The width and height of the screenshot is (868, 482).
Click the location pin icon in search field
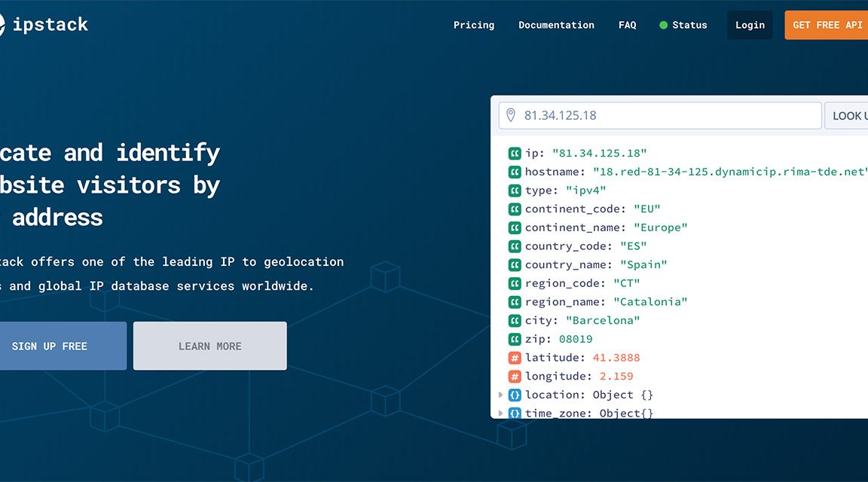[x=511, y=115]
